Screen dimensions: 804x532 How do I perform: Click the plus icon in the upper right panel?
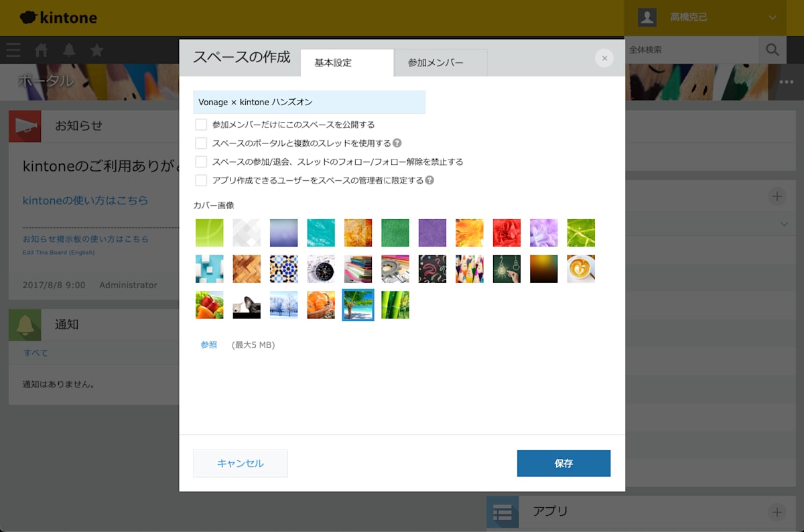coord(777,196)
